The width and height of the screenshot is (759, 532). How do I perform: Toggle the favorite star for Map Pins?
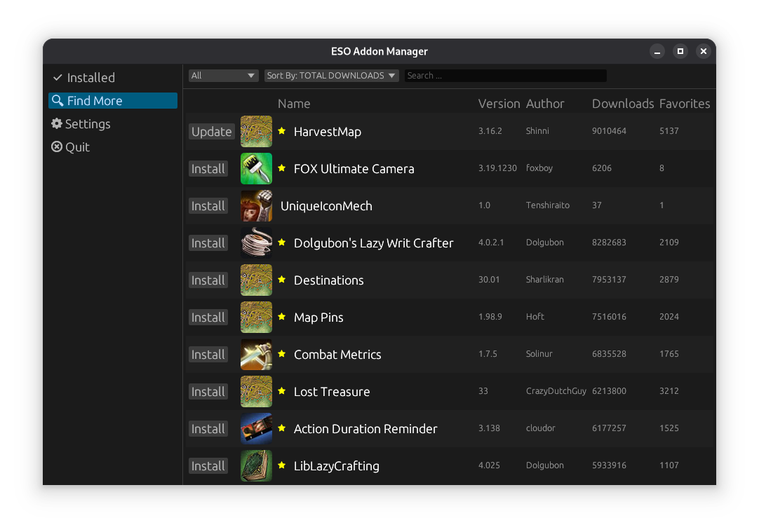pos(282,317)
